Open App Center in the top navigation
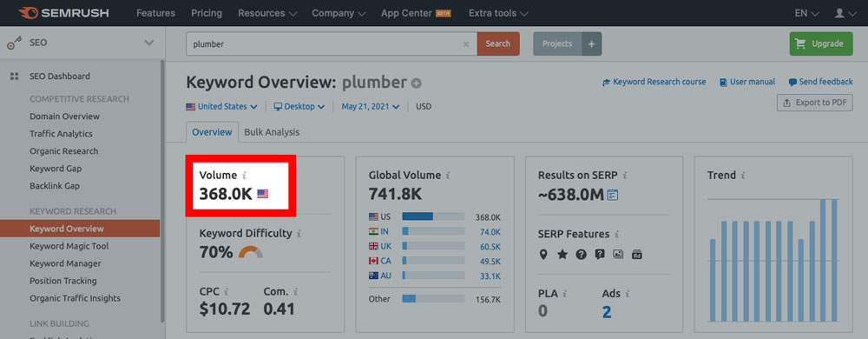The image size is (868, 339). (x=416, y=13)
